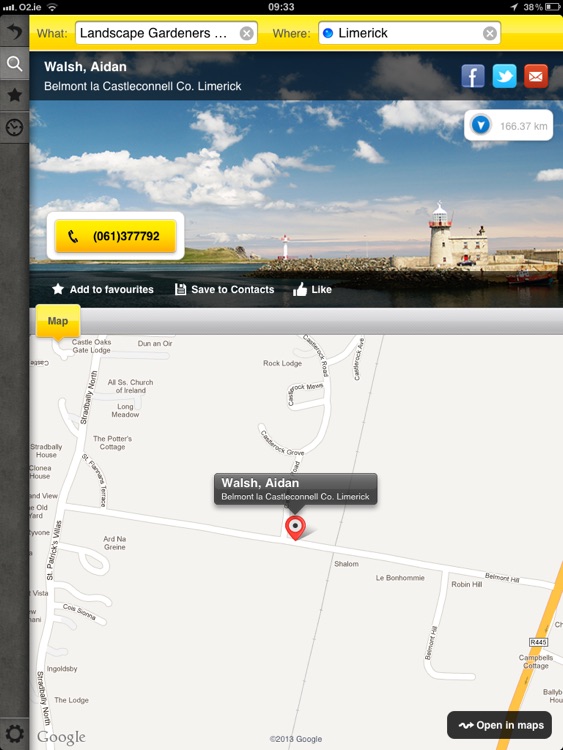Tap the Dun an Oir label
This screenshot has width=563, height=750.
(x=155, y=343)
